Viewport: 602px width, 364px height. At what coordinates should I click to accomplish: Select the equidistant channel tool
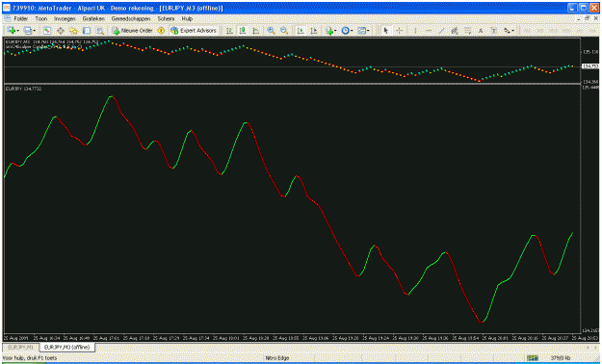[455, 31]
